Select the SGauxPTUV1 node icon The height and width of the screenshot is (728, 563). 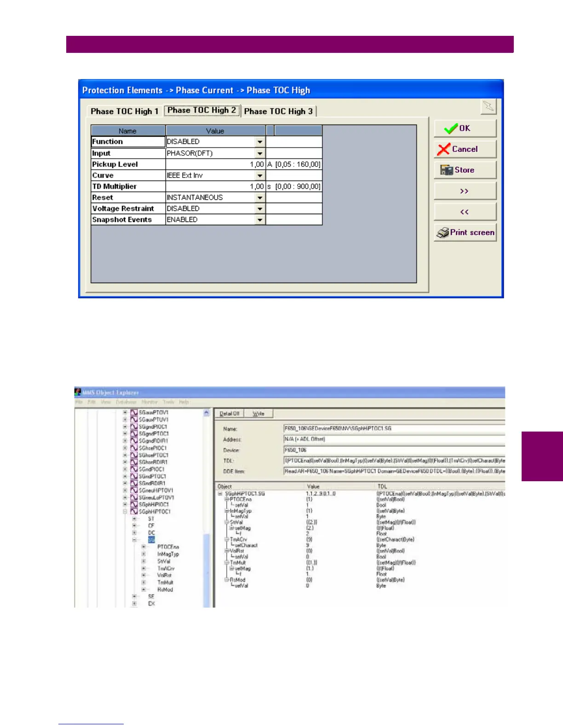coord(134,420)
